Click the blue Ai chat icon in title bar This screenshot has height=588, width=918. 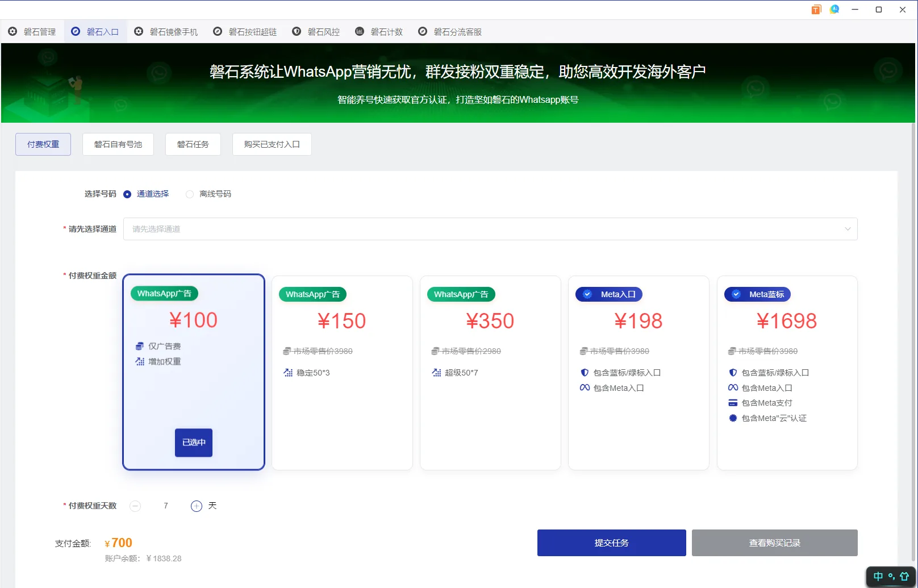[x=834, y=9]
